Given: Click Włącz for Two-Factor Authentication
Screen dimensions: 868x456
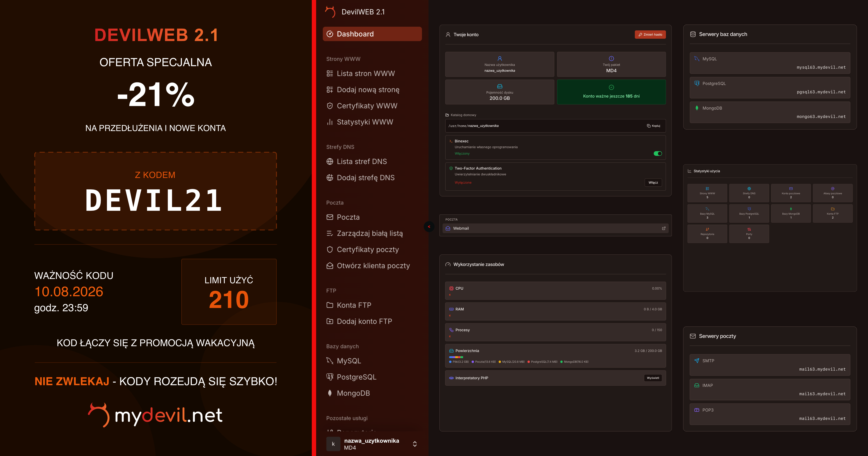Looking at the screenshot, I should (x=653, y=182).
